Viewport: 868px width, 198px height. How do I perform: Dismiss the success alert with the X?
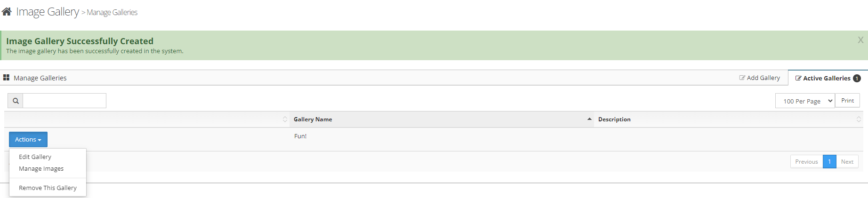pos(860,40)
